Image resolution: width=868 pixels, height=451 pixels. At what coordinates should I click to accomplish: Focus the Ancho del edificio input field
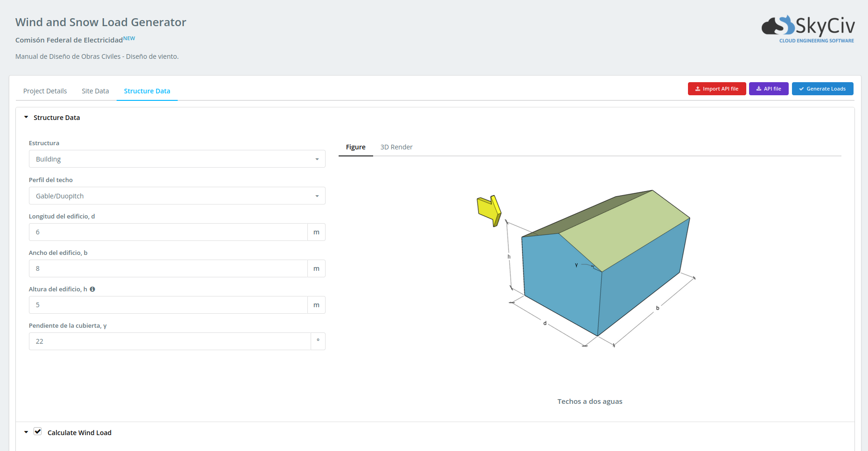(168, 268)
